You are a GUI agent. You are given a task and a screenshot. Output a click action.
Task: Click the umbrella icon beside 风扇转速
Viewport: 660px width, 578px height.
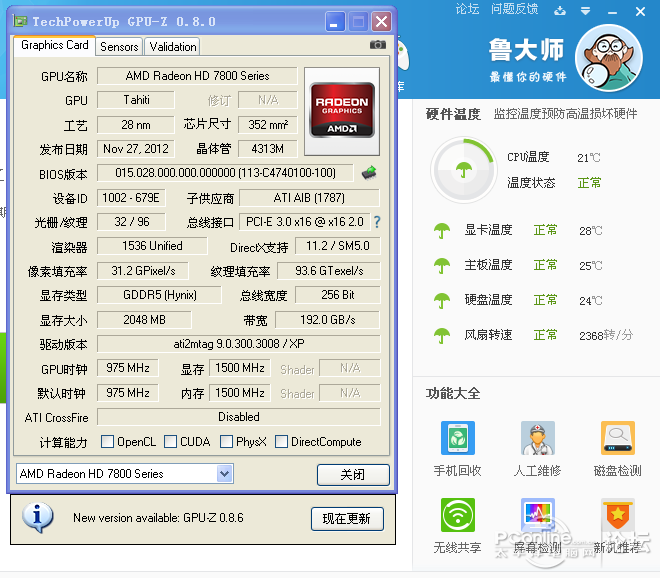pyautogui.click(x=442, y=336)
